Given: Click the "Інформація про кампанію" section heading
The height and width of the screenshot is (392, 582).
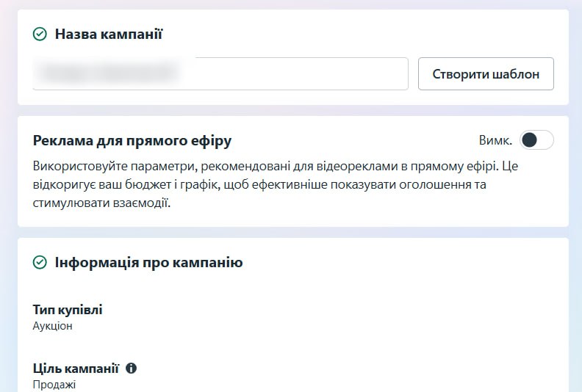Looking at the screenshot, I should pos(149,262).
